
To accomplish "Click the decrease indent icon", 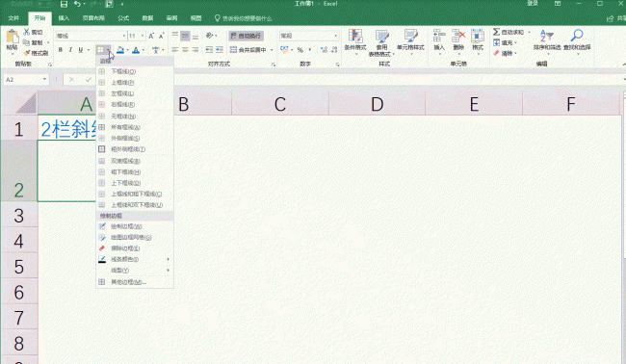I will pos(209,50).
